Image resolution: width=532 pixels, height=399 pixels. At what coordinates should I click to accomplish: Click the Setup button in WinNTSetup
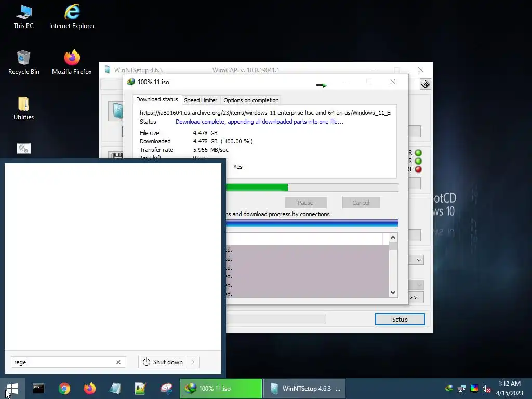tap(400, 320)
